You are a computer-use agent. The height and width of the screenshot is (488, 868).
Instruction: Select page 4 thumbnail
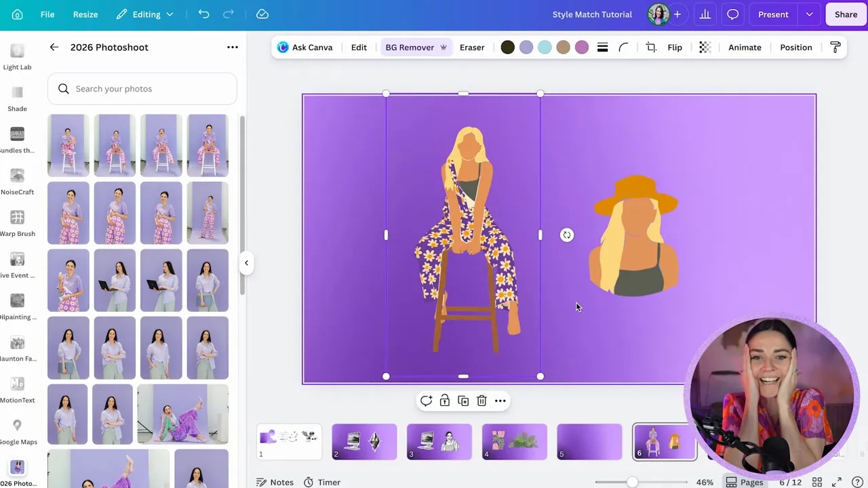(514, 442)
